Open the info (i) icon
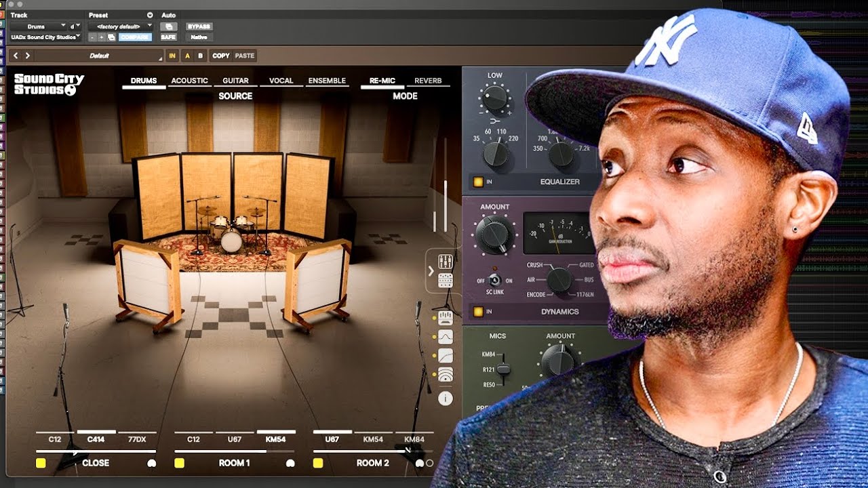 coord(446,399)
